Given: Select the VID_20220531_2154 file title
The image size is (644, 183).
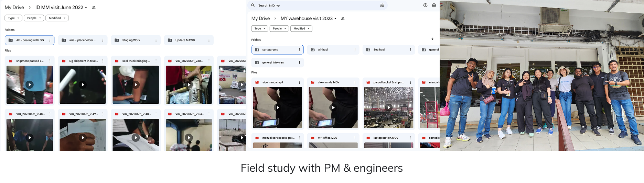Looking at the screenshot, I should tap(190, 114).
